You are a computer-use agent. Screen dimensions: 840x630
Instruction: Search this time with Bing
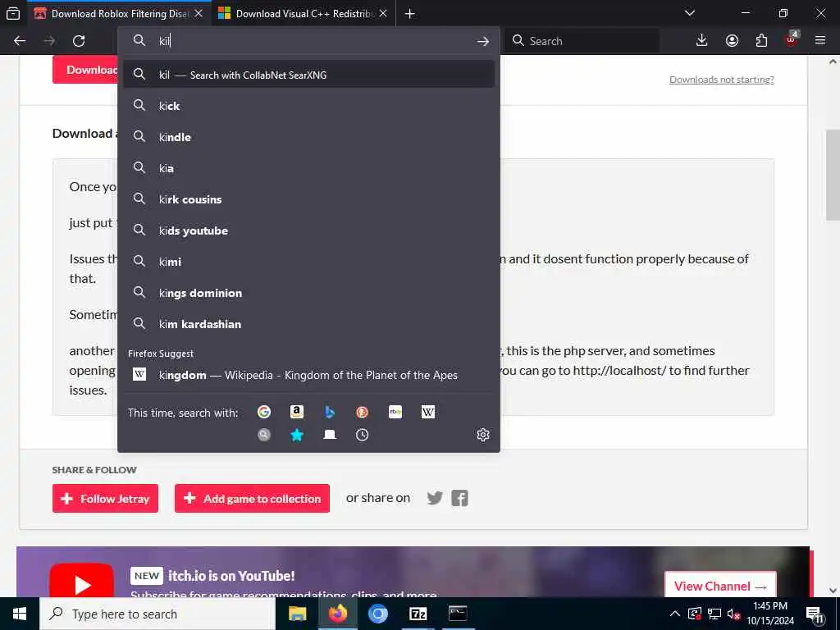pos(330,412)
